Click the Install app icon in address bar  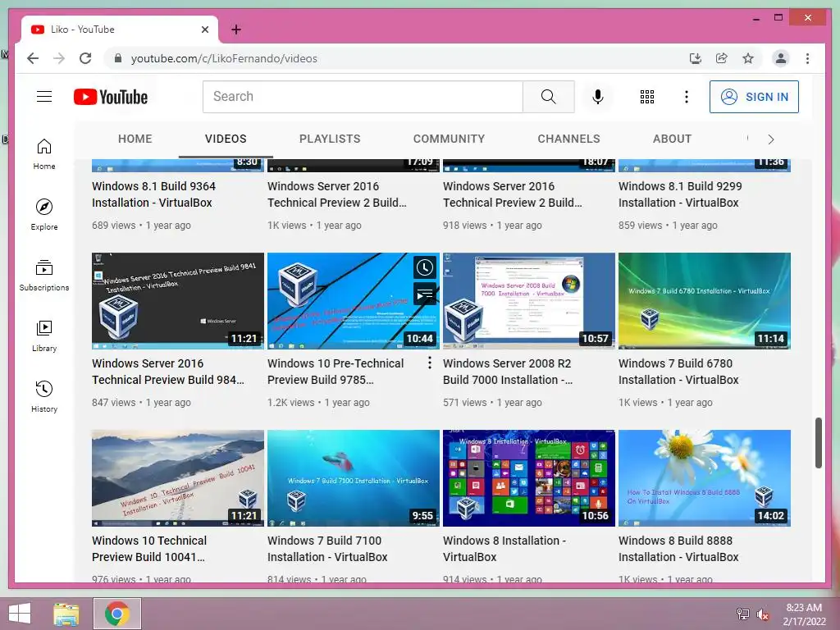click(695, 58)
